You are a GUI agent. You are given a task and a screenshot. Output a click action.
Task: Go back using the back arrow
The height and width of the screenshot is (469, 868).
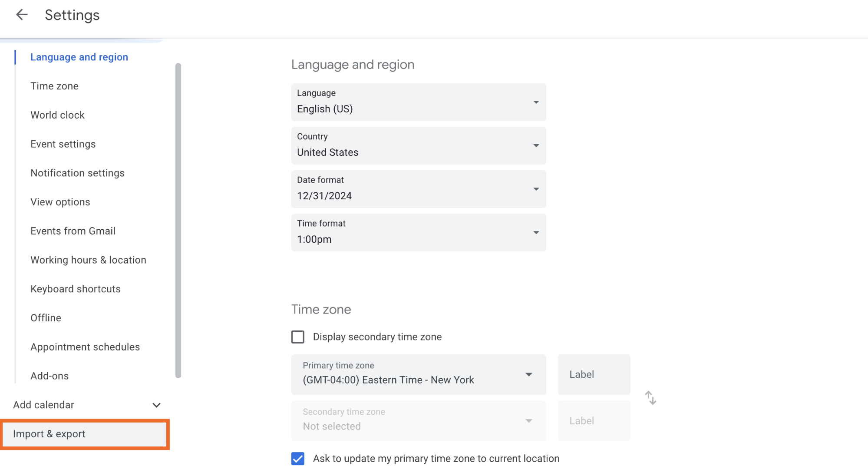[21, 14]
